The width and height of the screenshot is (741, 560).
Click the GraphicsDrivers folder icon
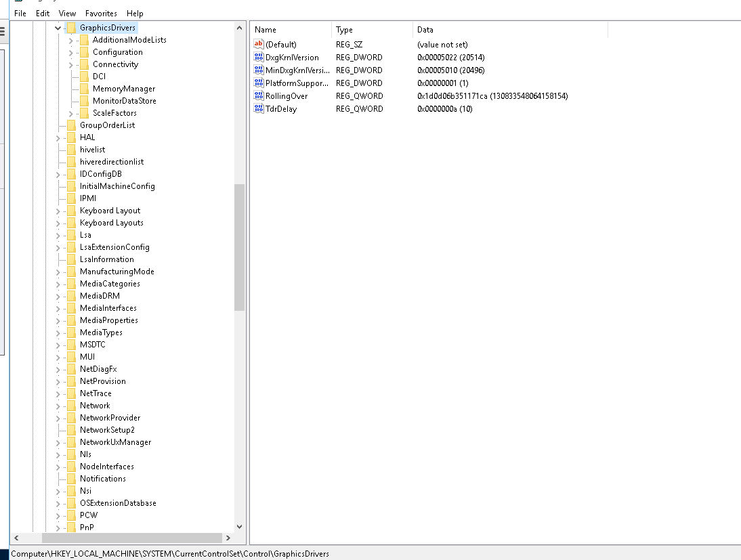pos(71,28)
